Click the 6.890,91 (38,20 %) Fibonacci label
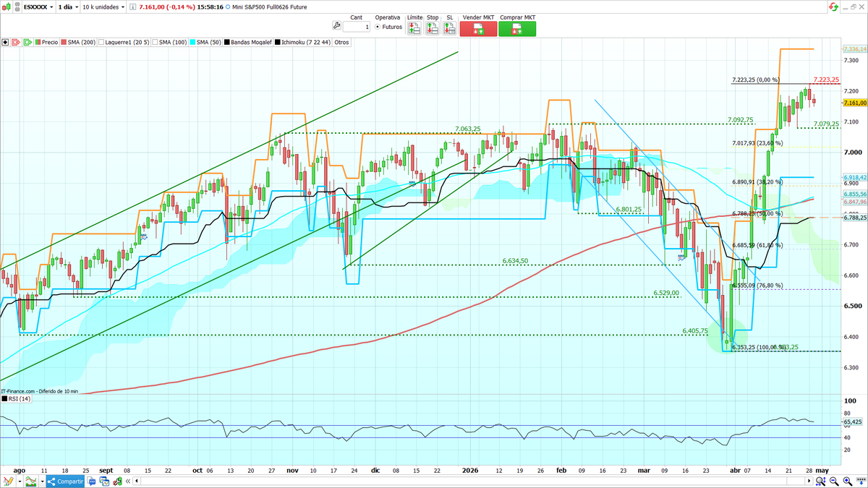 pos(757,182)
